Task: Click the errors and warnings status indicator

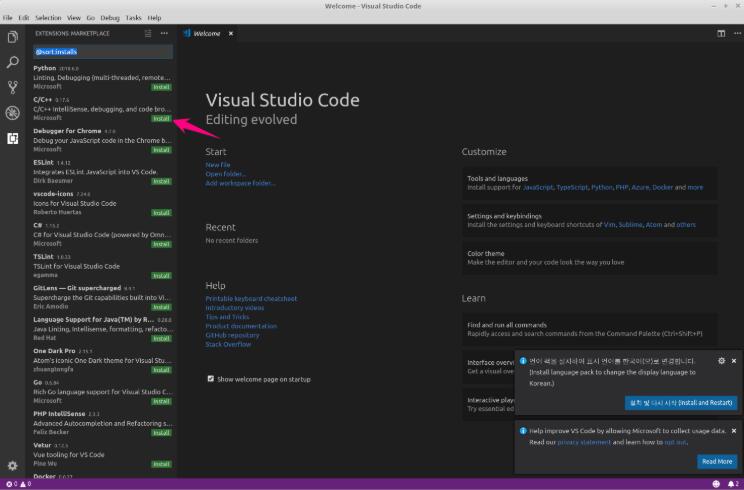Action: (19, 484)
